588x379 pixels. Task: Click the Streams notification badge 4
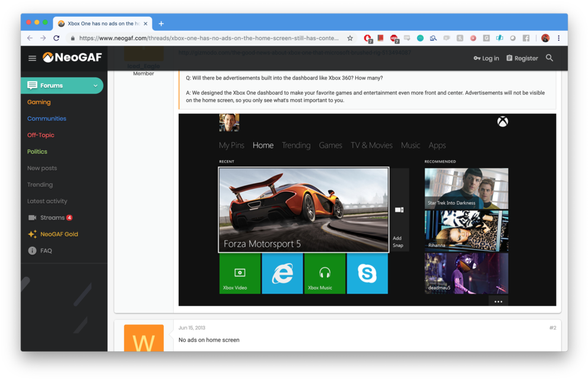click(69, 218)
